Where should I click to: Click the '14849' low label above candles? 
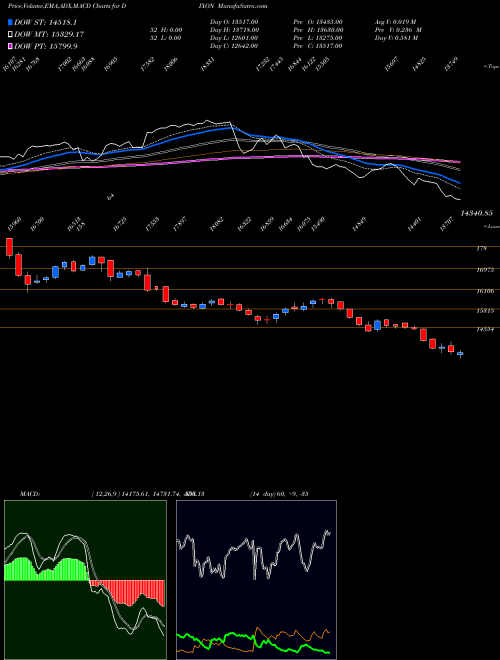pyautogui.click(x=359, y=225)
